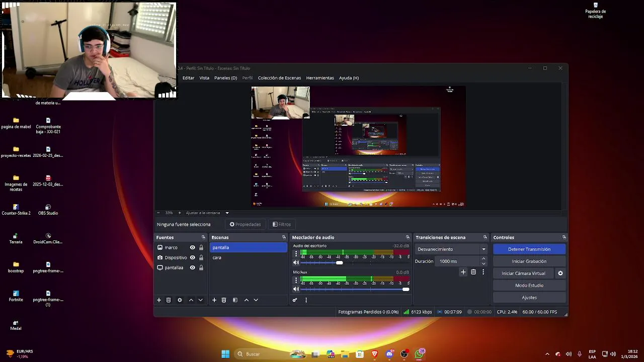Screen dimensions: 644x362
Task: Open Ajustes settings button
Action: pos(529,298)
